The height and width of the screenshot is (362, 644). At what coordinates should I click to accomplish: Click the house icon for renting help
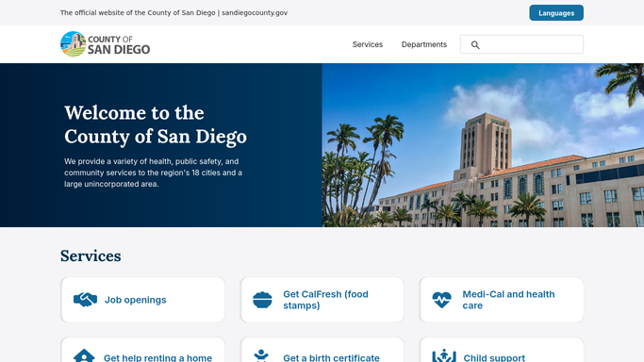84,355
